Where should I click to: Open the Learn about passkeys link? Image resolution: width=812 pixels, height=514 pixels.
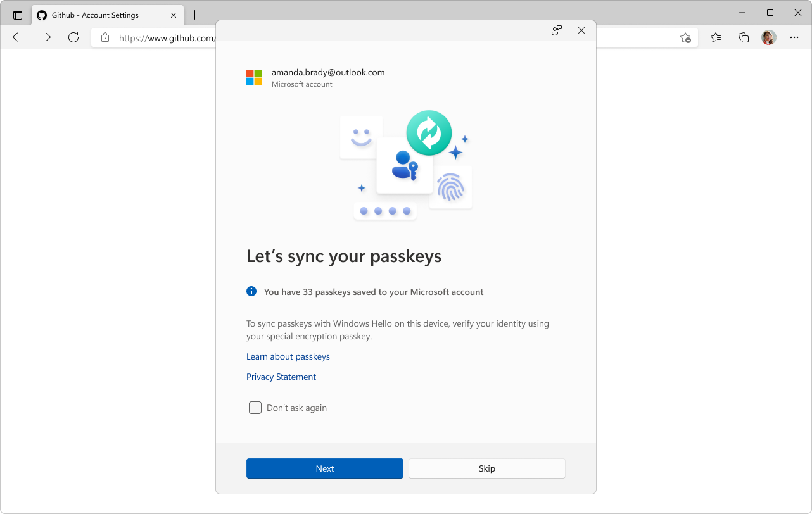coord(288,356)
